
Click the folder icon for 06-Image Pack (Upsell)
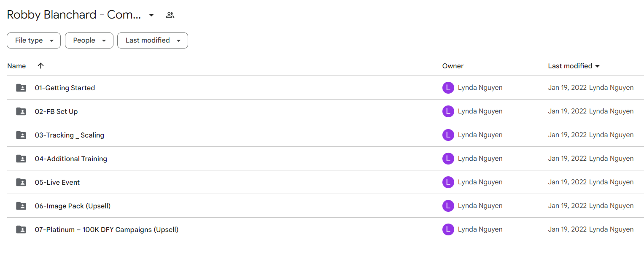(21, 206)
